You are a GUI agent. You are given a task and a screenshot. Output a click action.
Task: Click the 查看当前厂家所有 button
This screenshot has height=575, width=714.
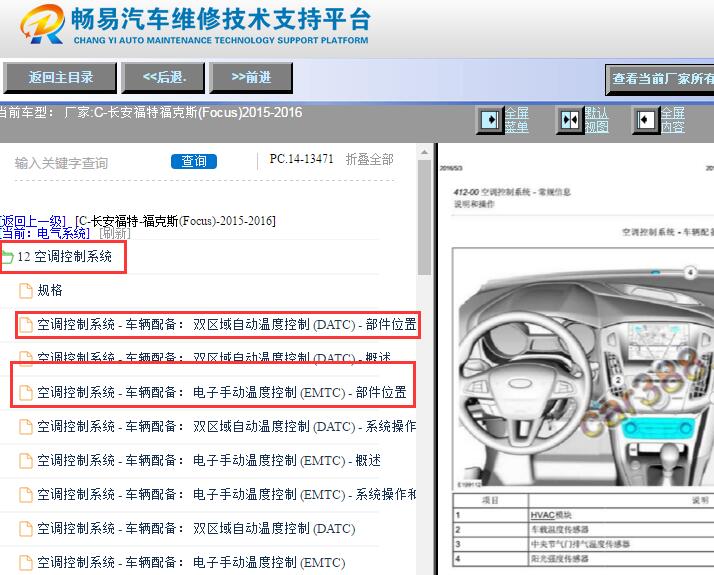point(660,79)
